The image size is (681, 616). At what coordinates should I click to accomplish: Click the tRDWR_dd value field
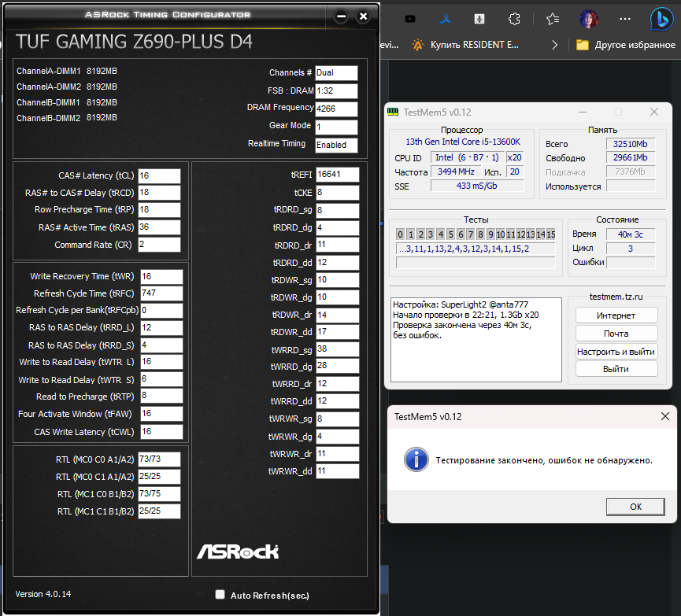338,332
